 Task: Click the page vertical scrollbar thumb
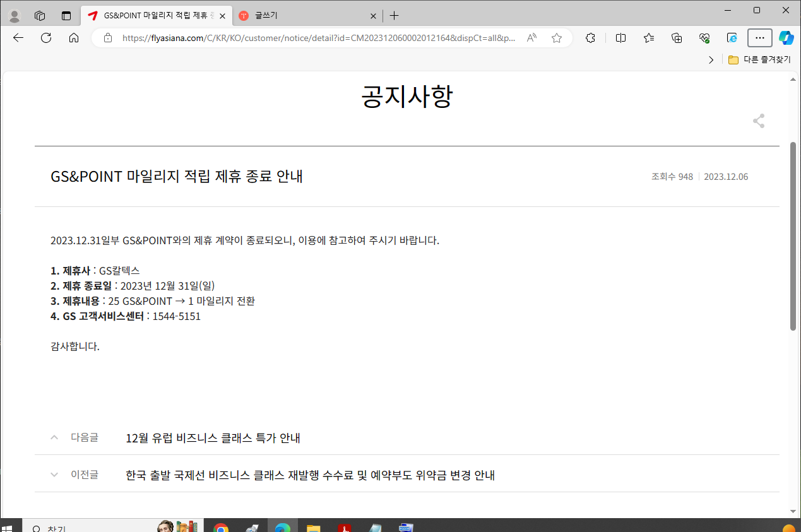[793, 236]
